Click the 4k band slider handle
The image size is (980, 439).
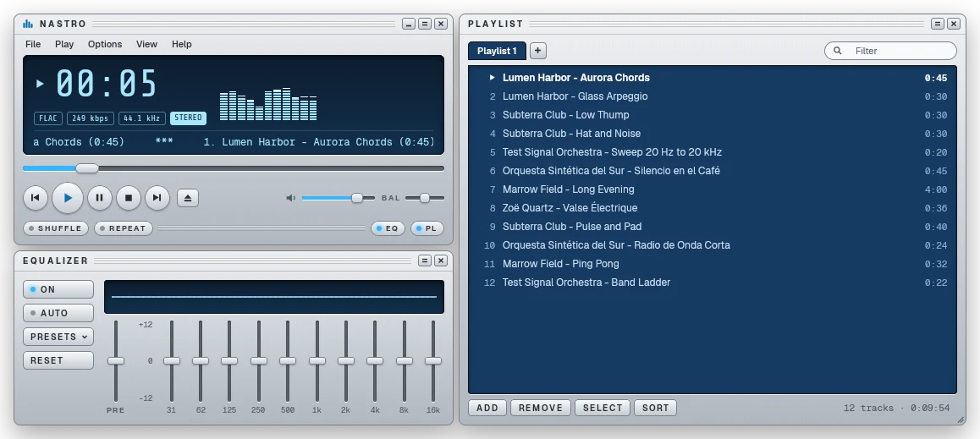(x=375, y=361)
